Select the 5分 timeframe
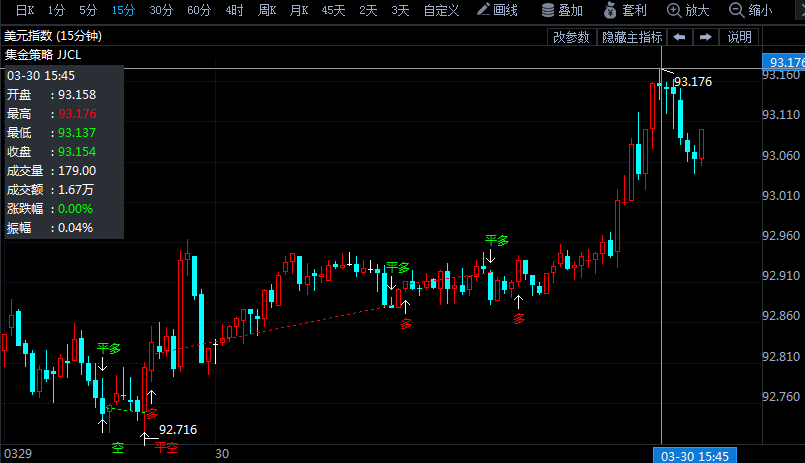 88,10
